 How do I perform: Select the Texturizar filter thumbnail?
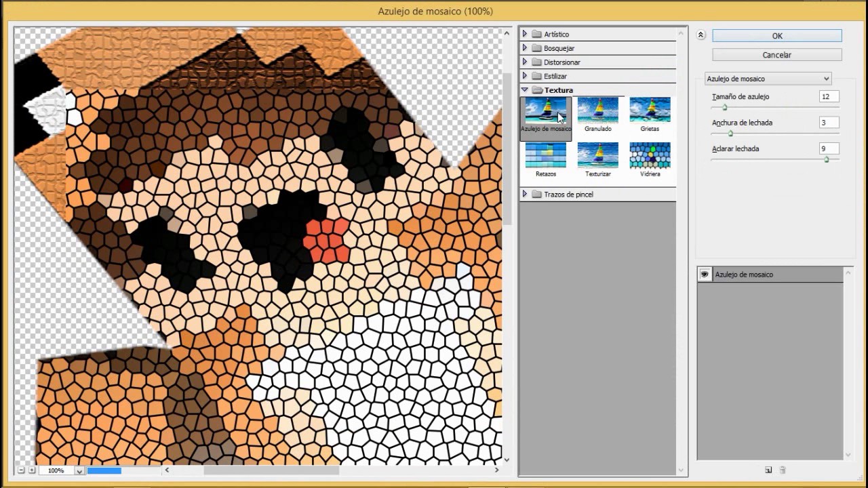[x=598, y=160]
